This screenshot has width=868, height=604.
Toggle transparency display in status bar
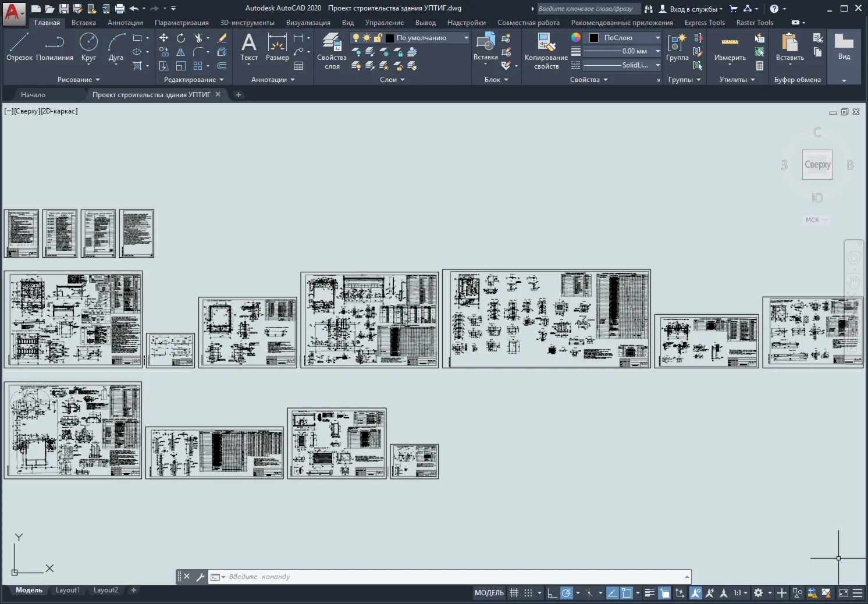coord(664,593)
